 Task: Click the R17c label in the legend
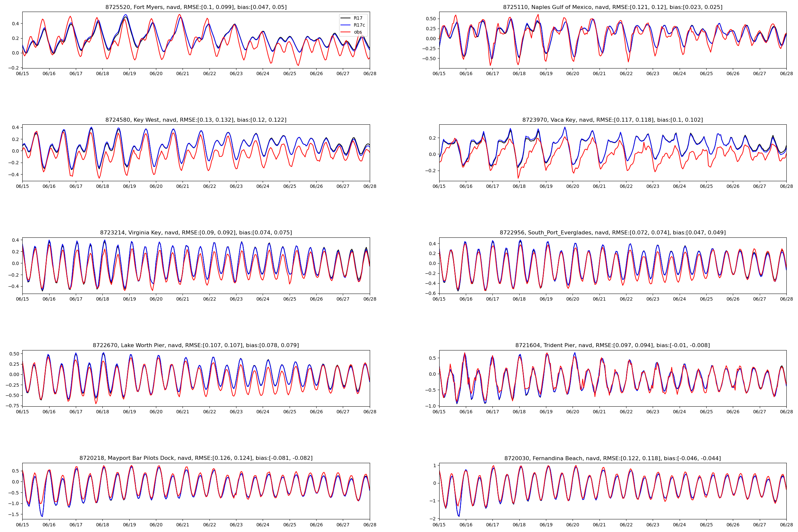(359, 25)
